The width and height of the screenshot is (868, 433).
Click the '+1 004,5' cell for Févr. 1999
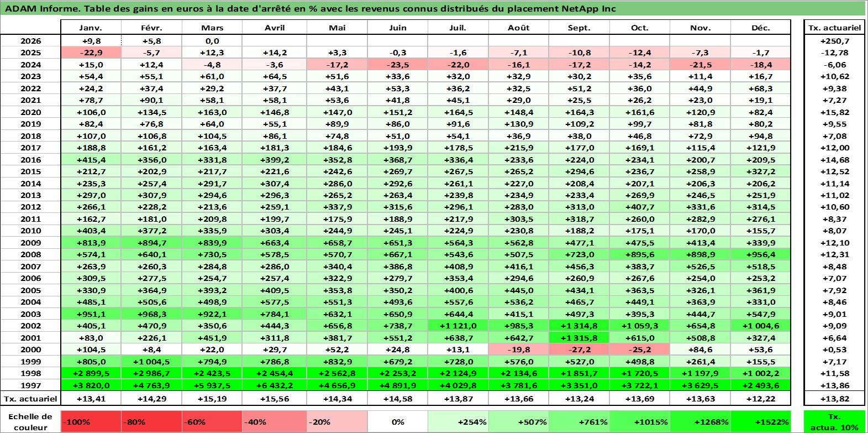click(x=151, y=362)
